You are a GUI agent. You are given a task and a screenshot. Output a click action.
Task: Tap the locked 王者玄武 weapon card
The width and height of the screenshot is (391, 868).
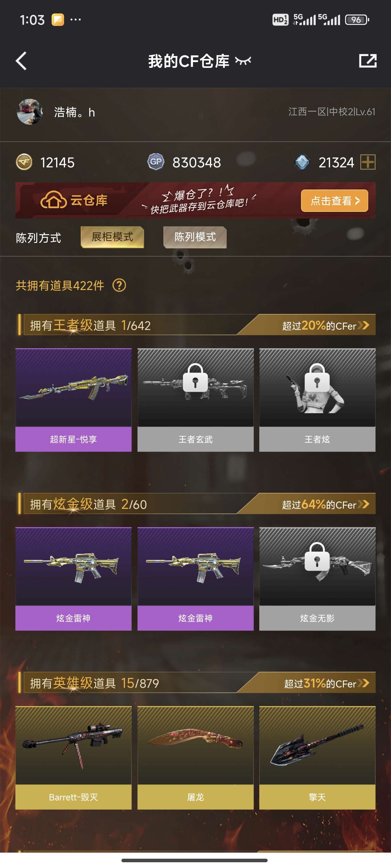tap(196, 400)
